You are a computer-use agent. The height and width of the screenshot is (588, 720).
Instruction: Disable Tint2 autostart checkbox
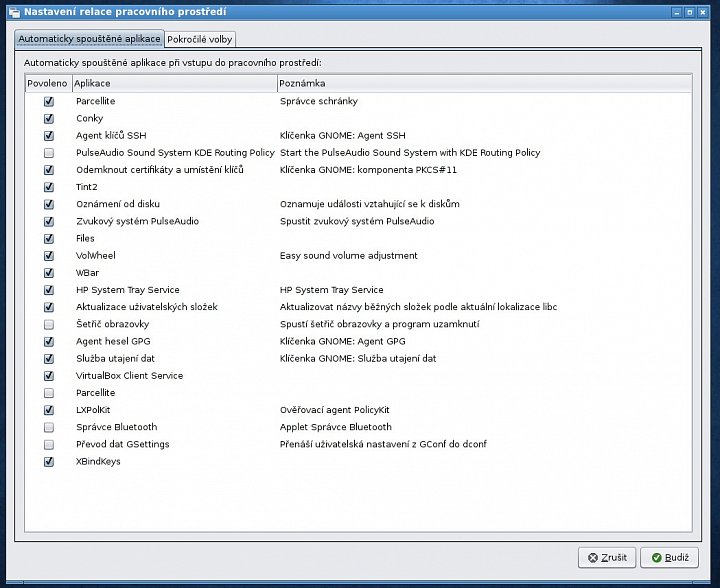tap(49, 187)
